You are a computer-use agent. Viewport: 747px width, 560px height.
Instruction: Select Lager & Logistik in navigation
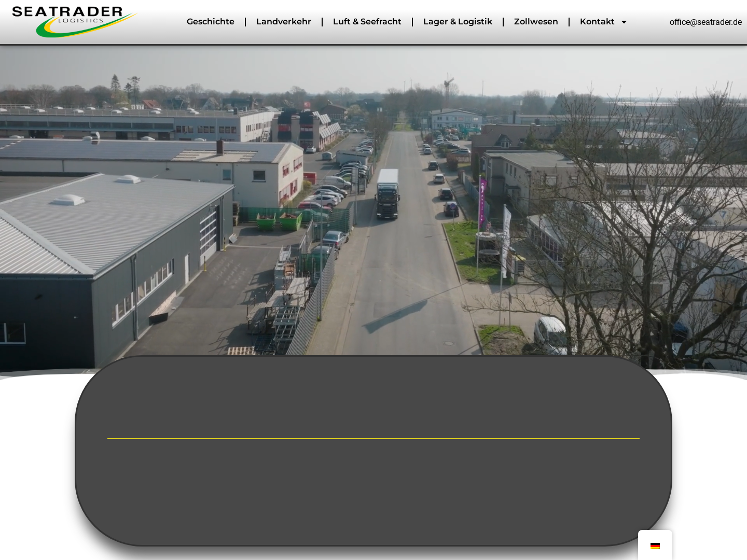(x=458, y=22)
